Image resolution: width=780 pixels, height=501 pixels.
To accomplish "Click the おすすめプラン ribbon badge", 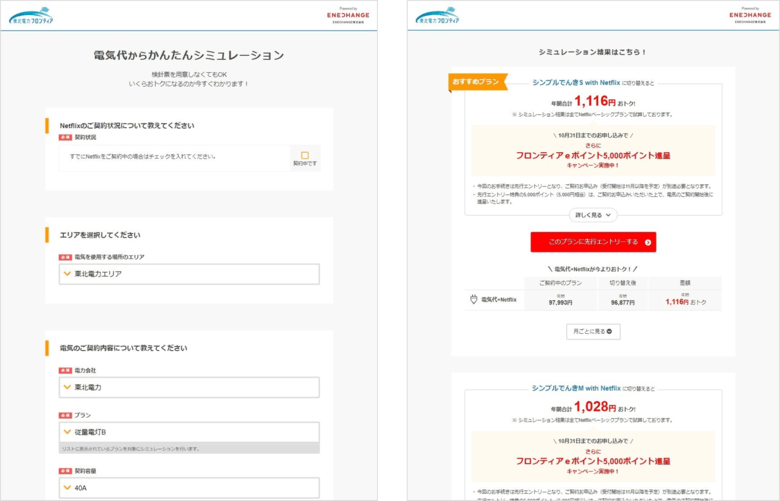I will tap(478, 82).
